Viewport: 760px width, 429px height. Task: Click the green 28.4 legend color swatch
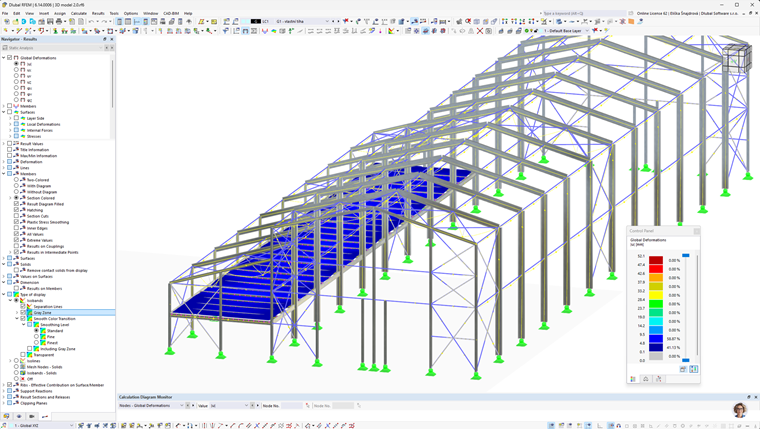point(656,303)
